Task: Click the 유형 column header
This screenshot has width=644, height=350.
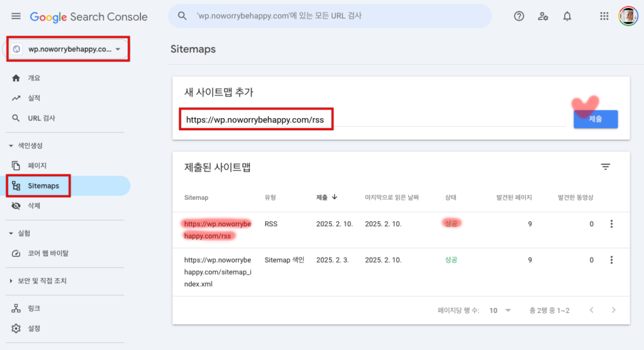Action: click(270, 198)
